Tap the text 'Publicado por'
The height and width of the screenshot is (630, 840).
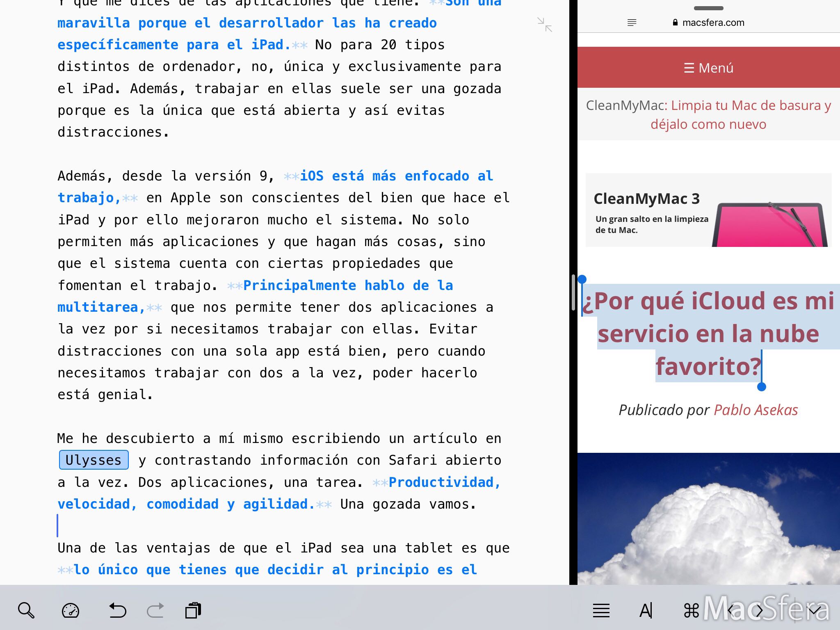click(664, 410)
